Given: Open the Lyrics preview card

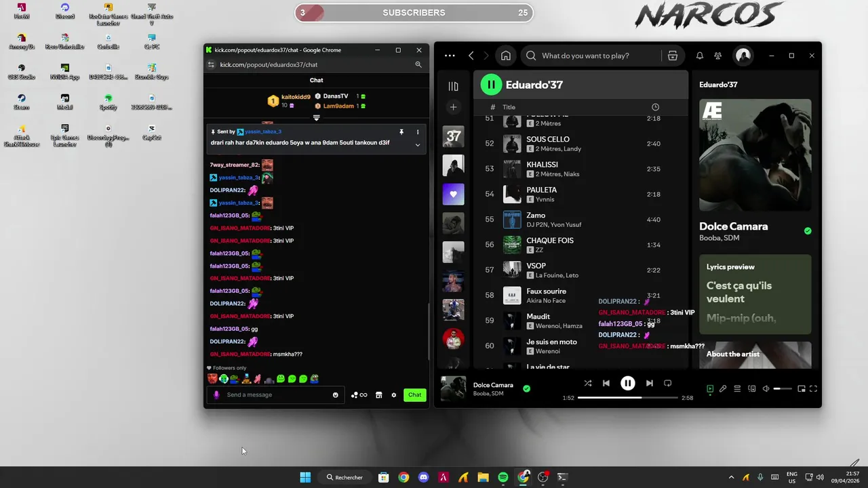Looking at the screenshot, I should [755, 294].
